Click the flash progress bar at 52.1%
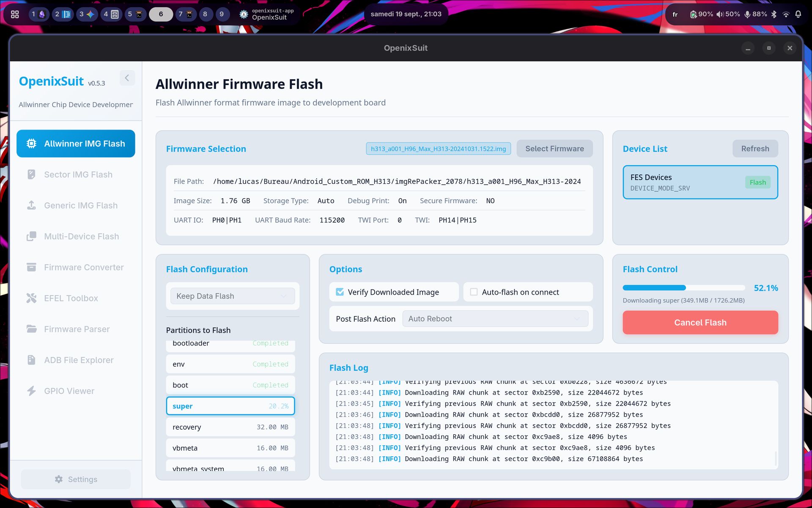This screenshot has height=508, width=812. [x=684, y=288]
